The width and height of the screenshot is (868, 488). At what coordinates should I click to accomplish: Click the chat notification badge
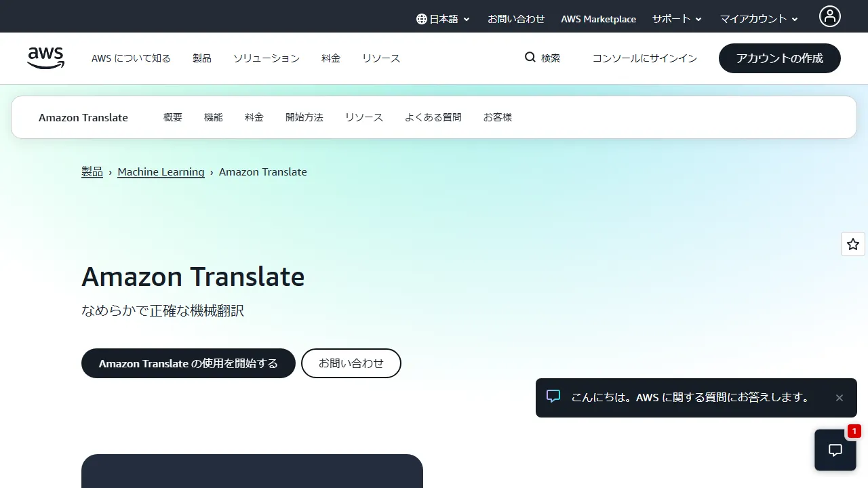click(854, 430)
